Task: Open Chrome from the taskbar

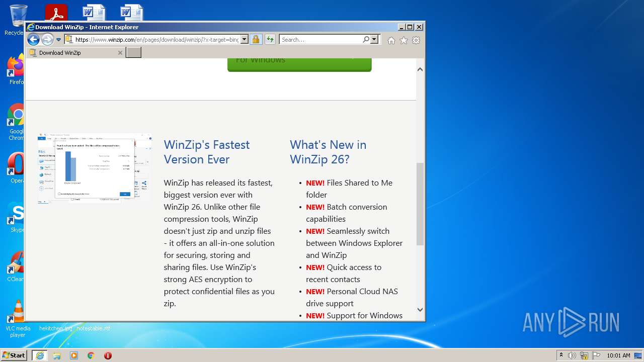Action: point(91,355)
